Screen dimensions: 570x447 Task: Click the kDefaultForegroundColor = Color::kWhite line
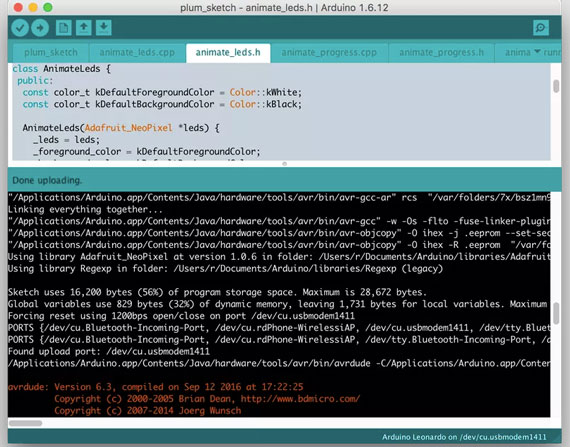click(162, 92)
